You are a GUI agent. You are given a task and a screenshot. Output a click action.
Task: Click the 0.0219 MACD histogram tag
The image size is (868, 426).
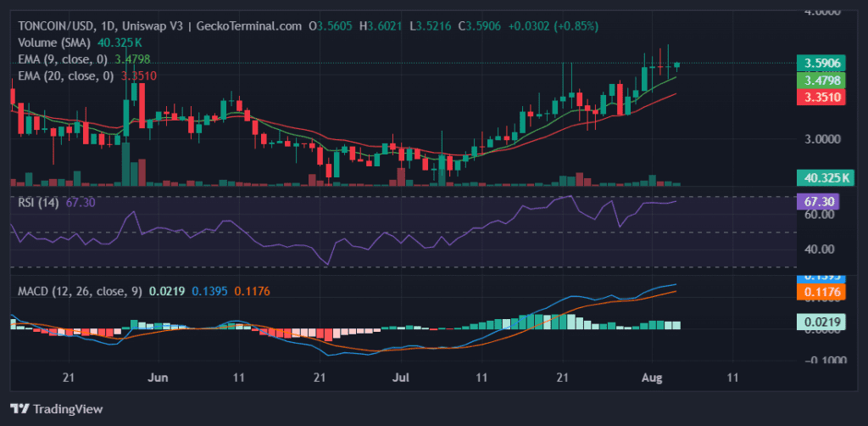click(821, 322)
